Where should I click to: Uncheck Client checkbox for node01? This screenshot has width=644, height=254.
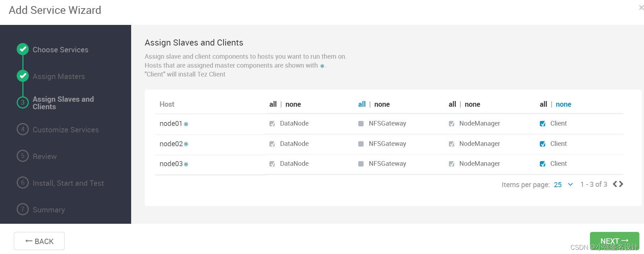(x=542, y=123)
